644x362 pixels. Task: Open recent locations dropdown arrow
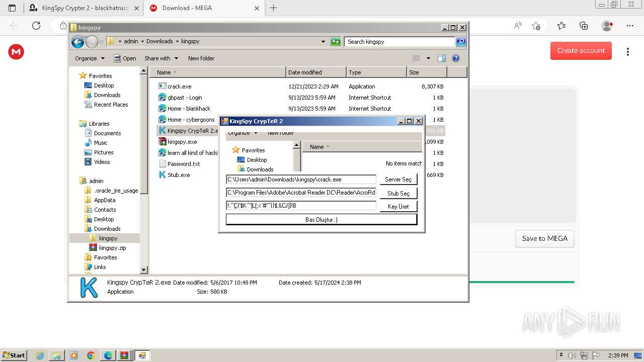[x=101, y=42]
